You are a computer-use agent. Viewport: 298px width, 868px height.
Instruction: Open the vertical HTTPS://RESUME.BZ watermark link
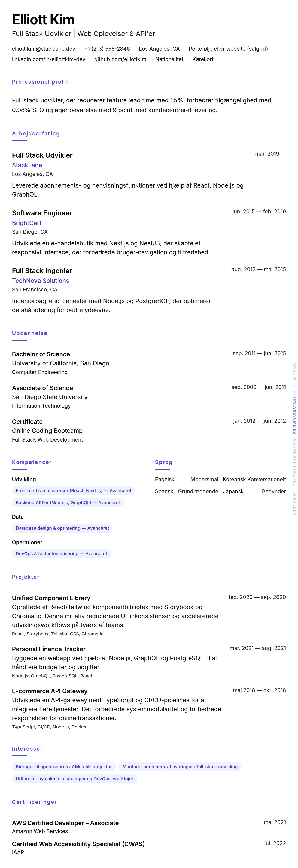point(294,412)
